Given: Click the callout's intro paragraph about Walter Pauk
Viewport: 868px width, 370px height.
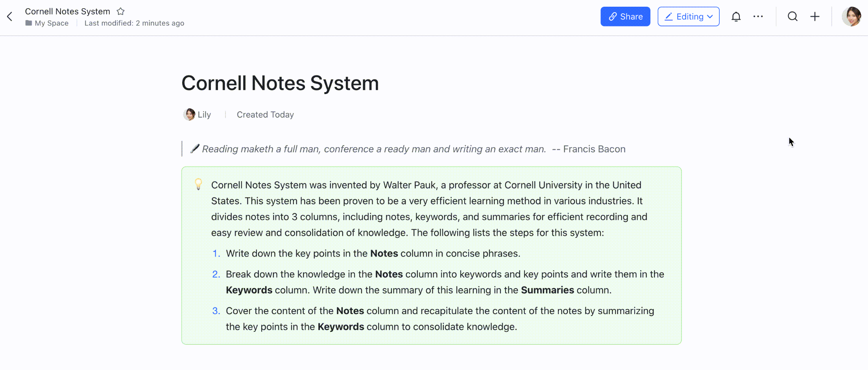Looking at the screenshot, I should (429, 209).
